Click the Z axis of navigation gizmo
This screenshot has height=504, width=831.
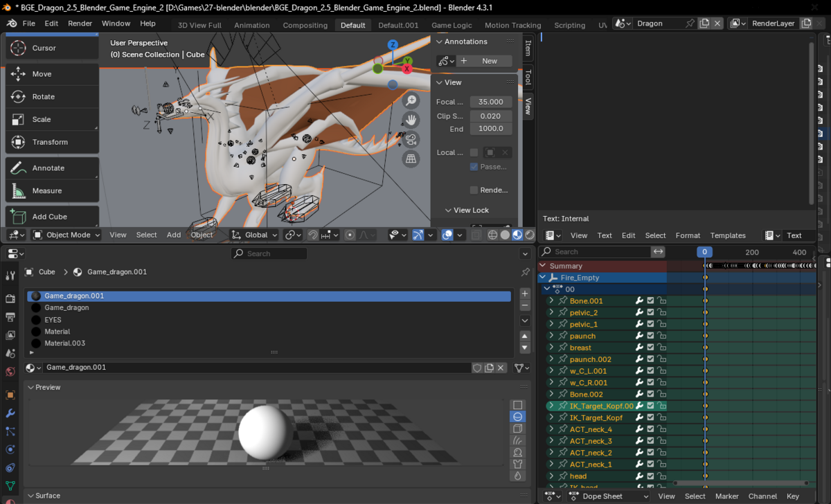(393, 45)
